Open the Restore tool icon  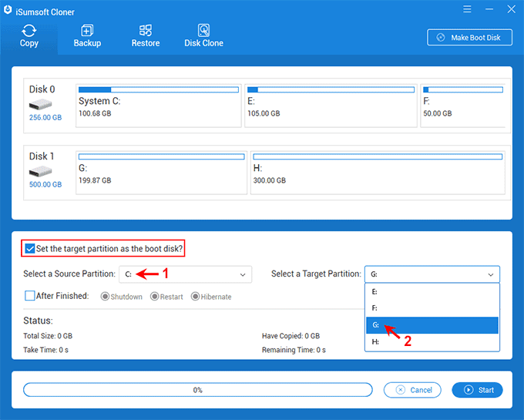[145, 32]
